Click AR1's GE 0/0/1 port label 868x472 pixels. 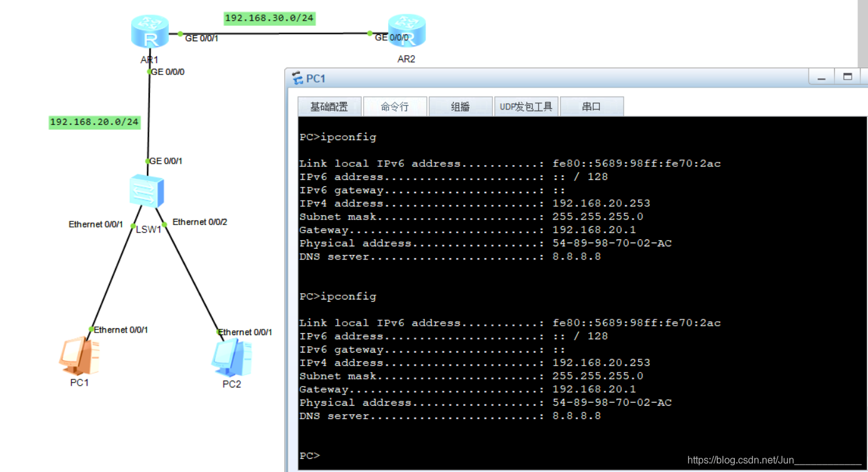[x=202, y=38]
